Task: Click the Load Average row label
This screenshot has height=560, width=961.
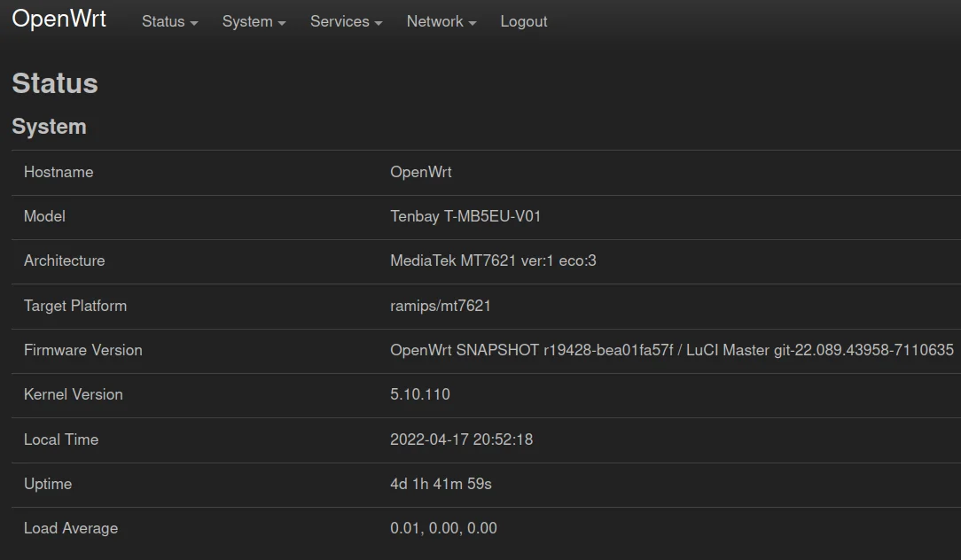Action: 71,528
